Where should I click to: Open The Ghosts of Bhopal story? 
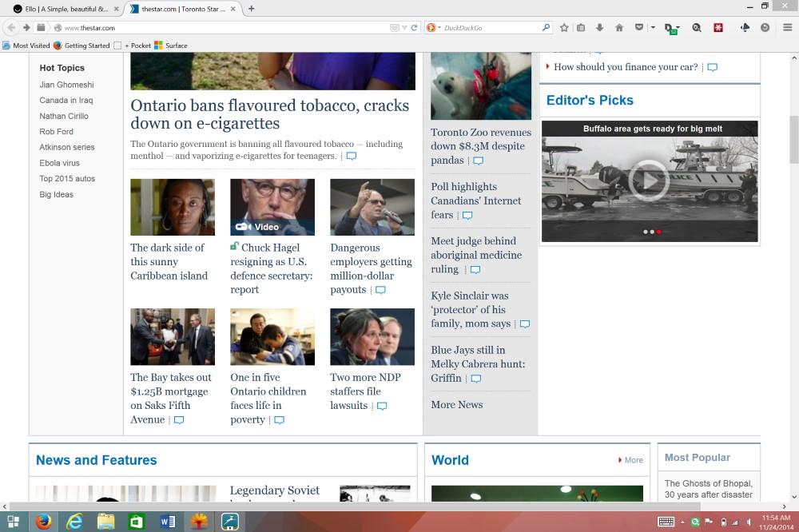(708, 489)
